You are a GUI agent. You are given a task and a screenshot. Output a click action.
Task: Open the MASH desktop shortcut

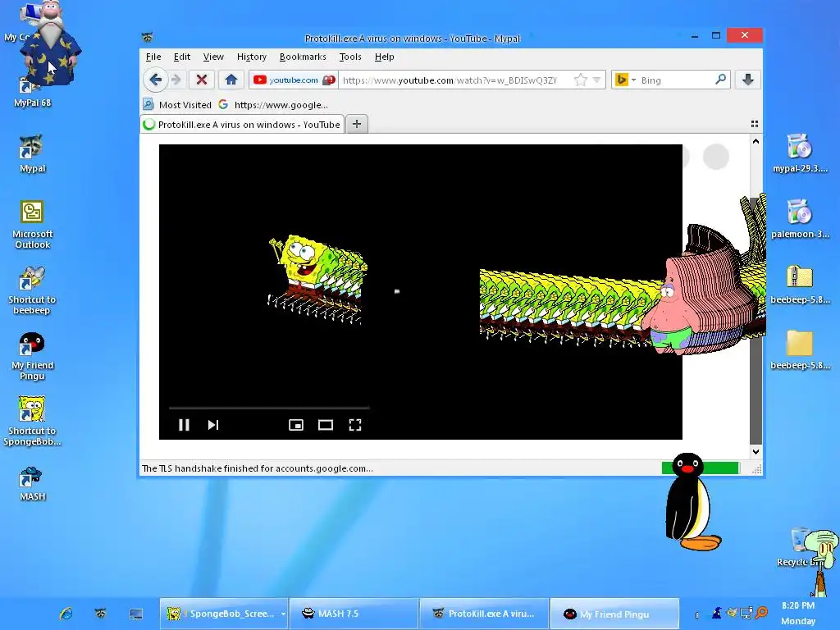click(x=32, y=484)
